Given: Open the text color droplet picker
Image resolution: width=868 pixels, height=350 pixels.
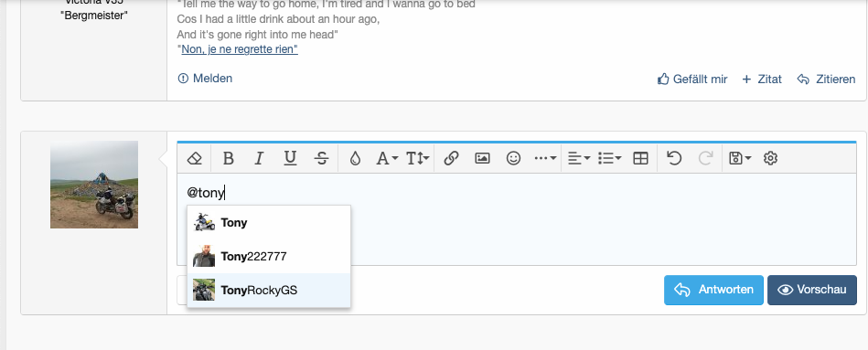Looking at the screenshot, I should [355, 159].
